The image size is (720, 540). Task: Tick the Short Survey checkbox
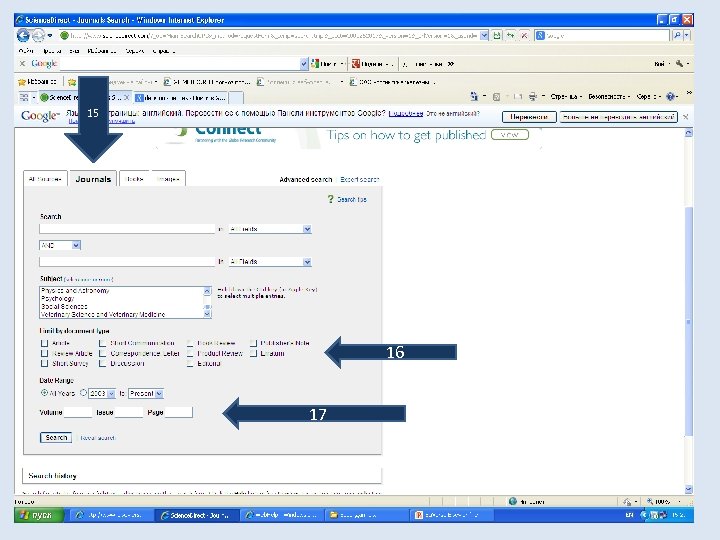pyautogui.click(x=45, y=363)
